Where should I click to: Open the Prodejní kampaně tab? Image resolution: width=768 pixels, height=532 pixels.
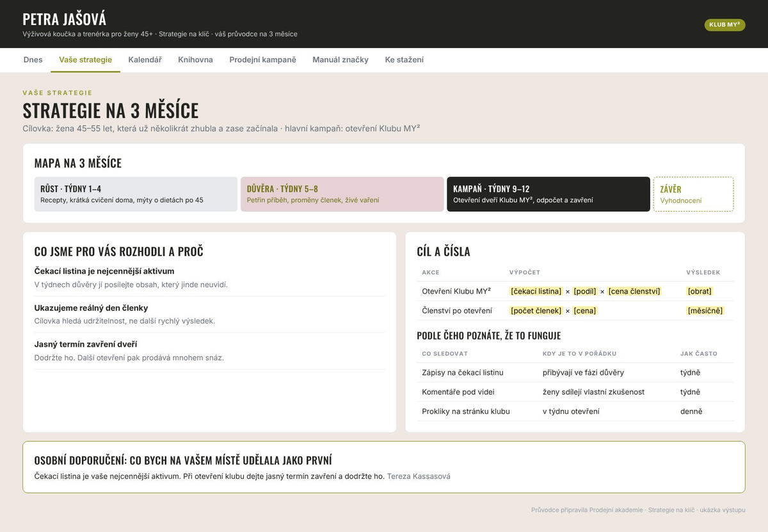[262, 59]
